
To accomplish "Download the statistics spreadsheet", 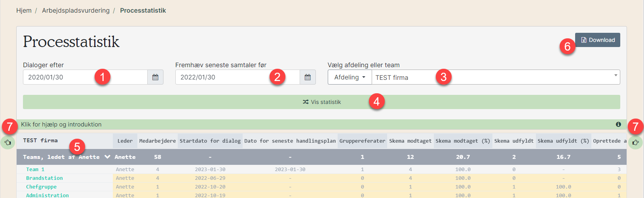I will 597,40.
